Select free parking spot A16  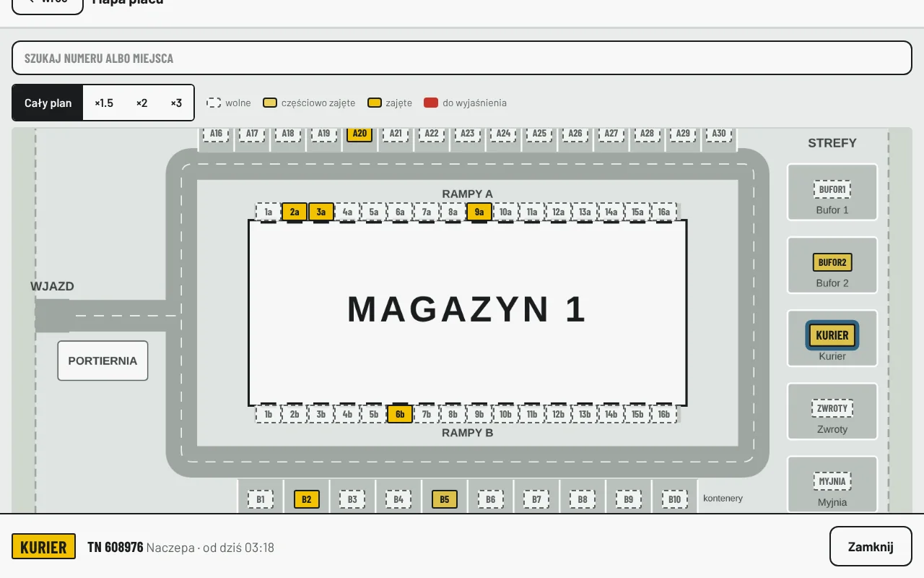216,134
